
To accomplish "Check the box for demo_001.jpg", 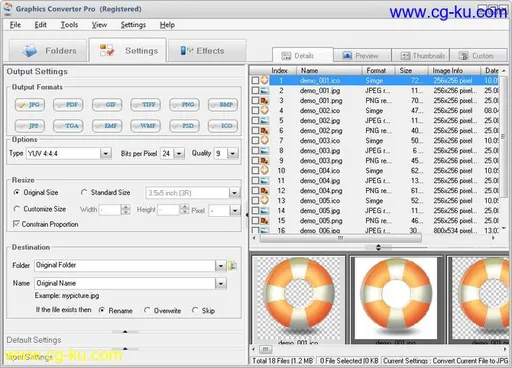I will [255, 90].
